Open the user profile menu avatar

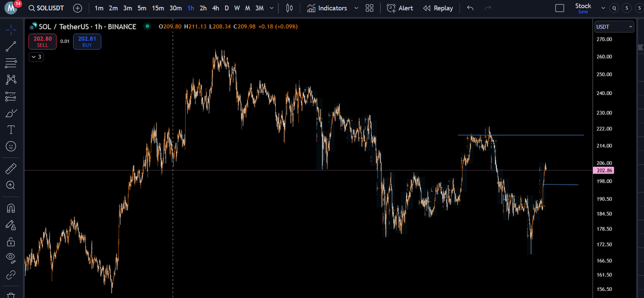click(11, 9)
